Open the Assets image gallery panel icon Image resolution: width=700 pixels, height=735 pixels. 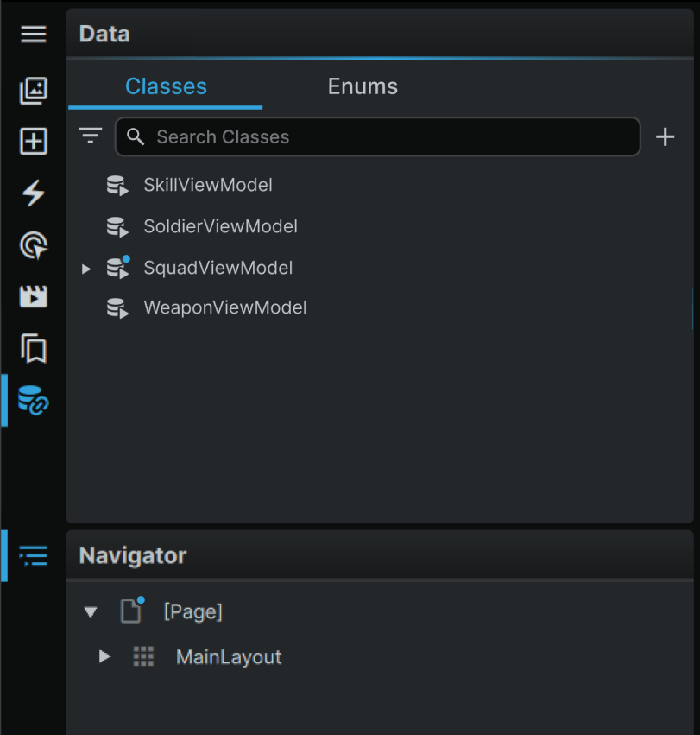[34, 91]
